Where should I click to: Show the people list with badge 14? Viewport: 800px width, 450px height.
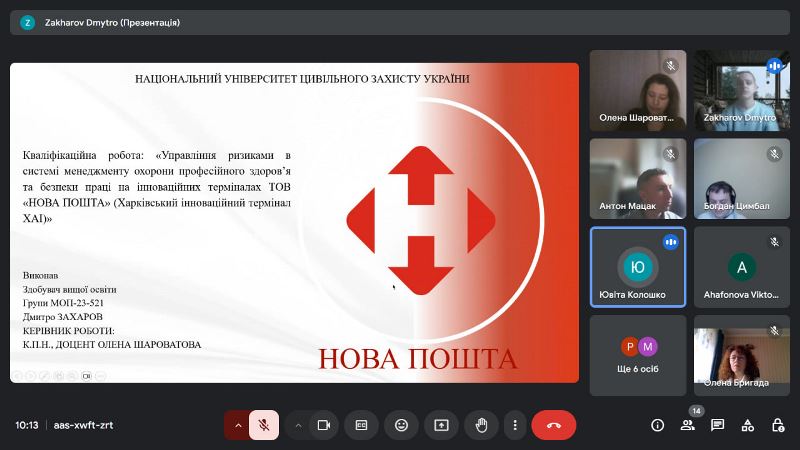688,425
